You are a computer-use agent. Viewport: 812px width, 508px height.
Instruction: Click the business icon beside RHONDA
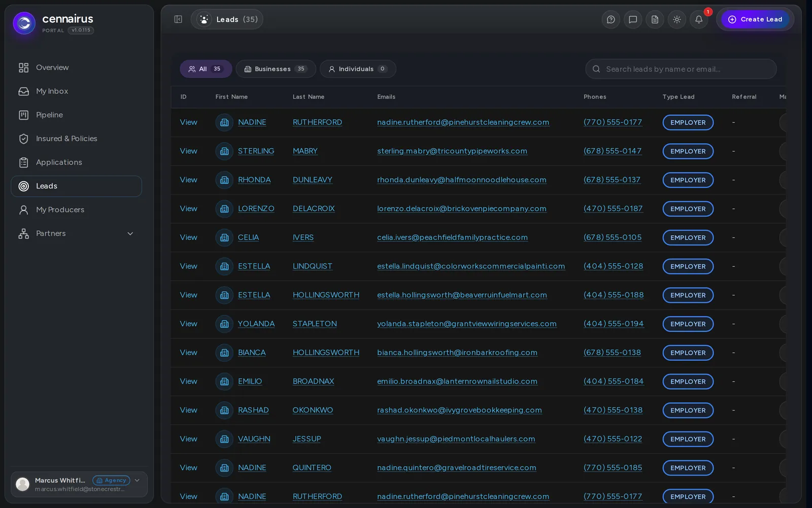224,180
